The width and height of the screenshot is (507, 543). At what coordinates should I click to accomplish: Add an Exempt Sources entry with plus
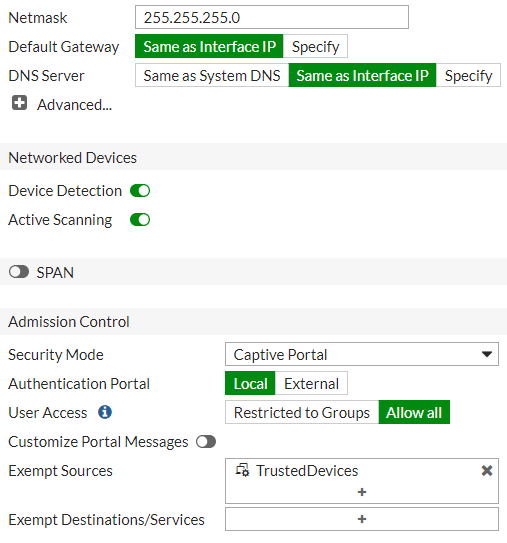tap(362, 492)
